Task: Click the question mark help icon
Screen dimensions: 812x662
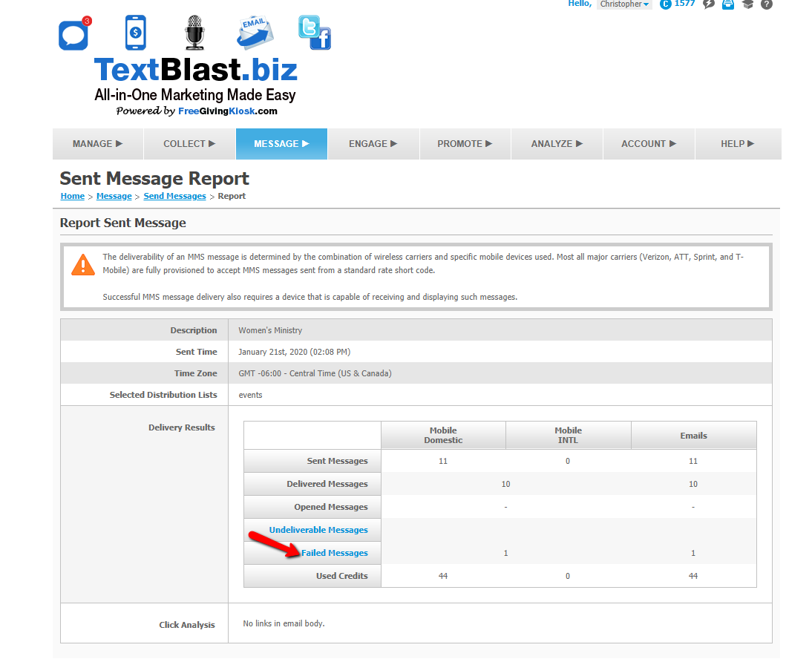Action: [767, 4]
